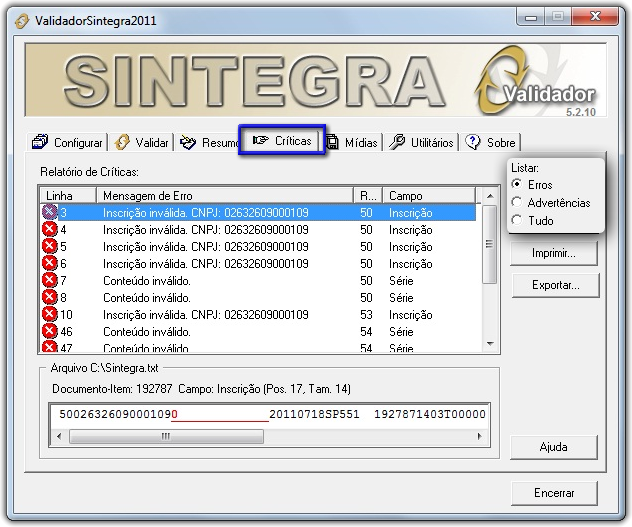Click the error icon on line 7
Screen dimensions: 632x527
(50, 280)
